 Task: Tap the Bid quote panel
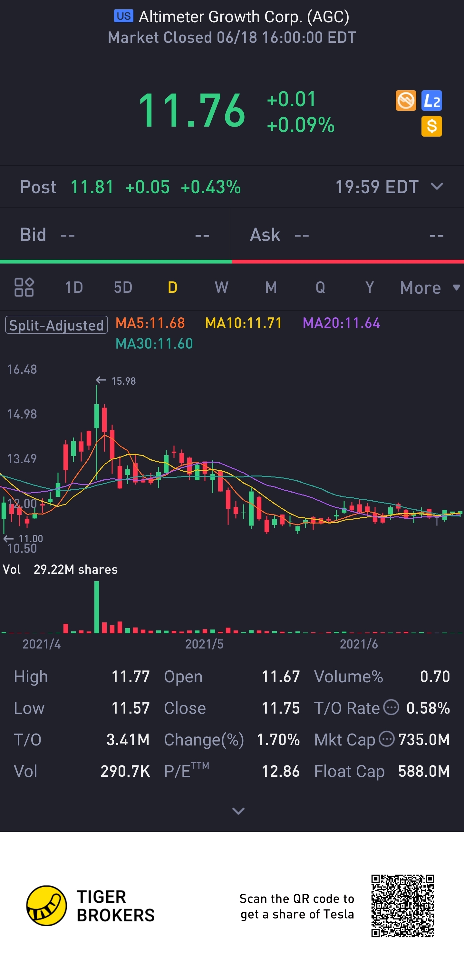pos(115,235)
